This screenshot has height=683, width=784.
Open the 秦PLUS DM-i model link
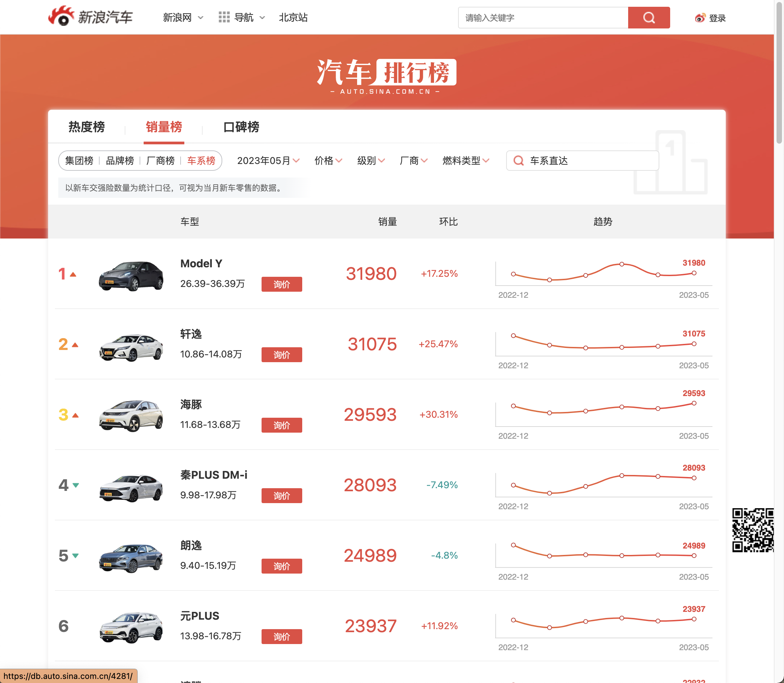[x=214, y=475]
